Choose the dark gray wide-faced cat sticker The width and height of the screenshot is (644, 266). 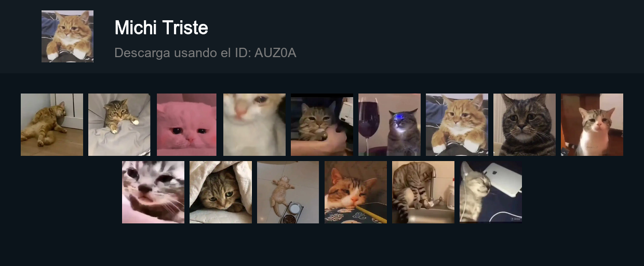pyautogui.click(x=525, y=125)
